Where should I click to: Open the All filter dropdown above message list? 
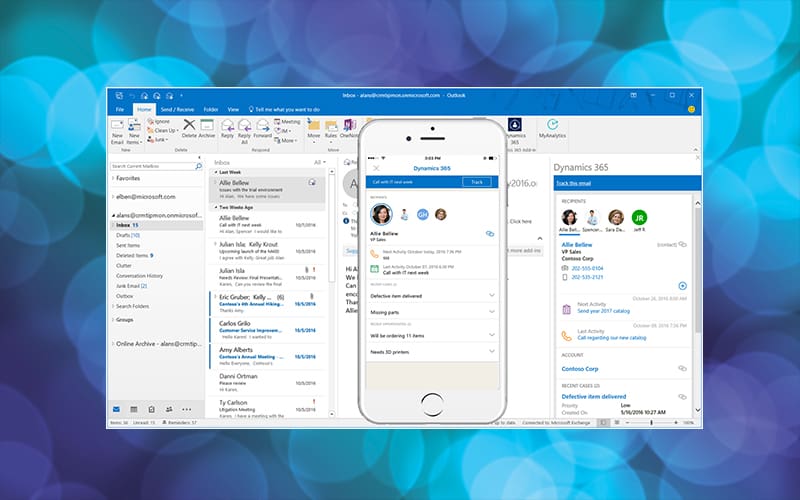tap(319, 162)
